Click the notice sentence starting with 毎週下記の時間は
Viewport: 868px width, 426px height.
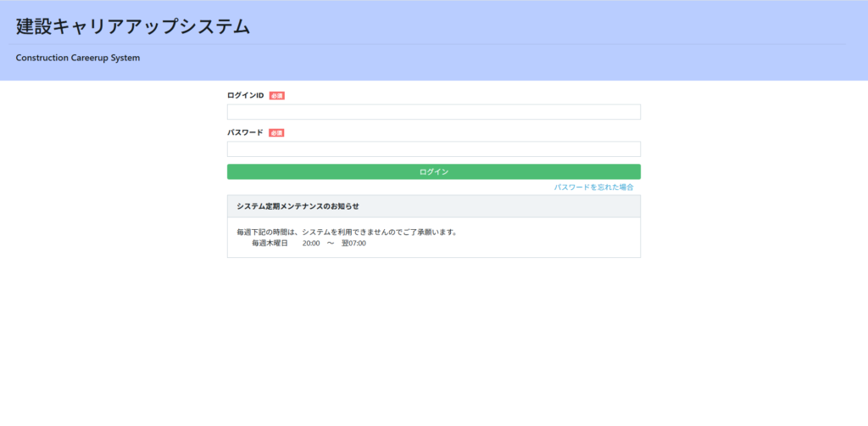[x=347, y=232]
